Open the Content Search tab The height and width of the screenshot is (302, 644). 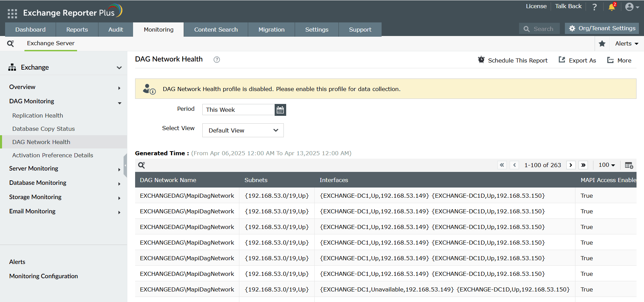(216, 30)
